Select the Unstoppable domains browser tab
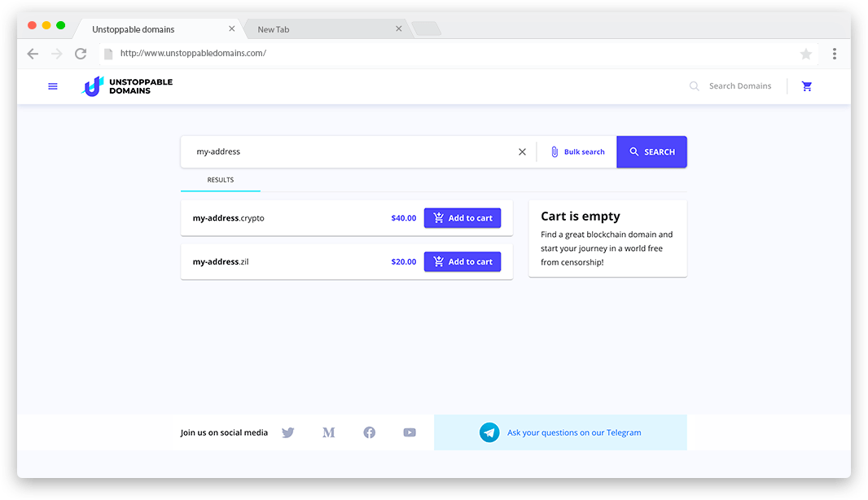Viewport: 868px width, 500px height. [158, 29]
